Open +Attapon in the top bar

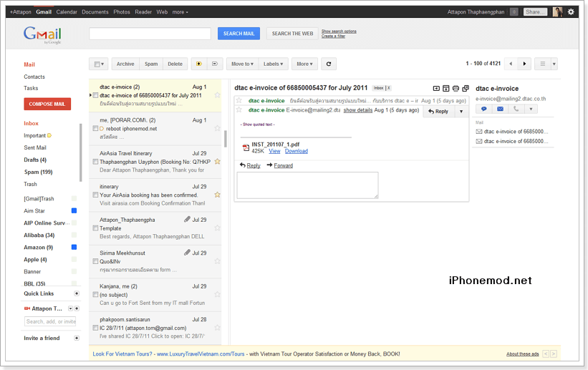coord(21,12)
